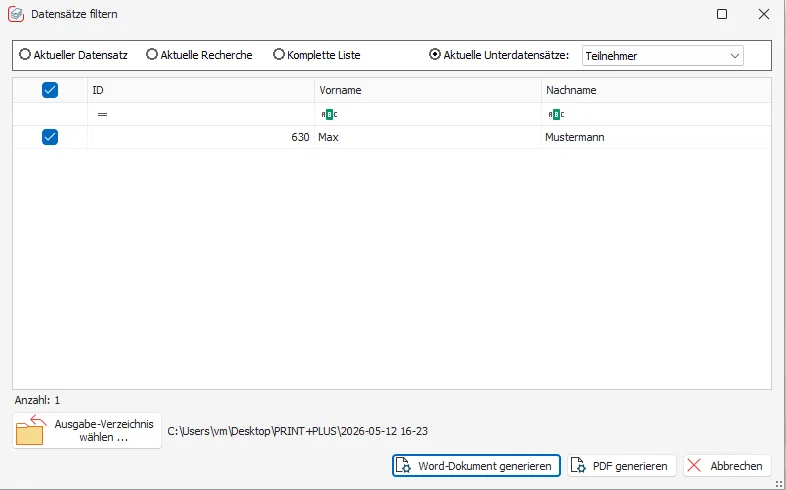Choose Aktuelle Unterdatensätze radio option
786x490 pixels.
coord(435,54)
